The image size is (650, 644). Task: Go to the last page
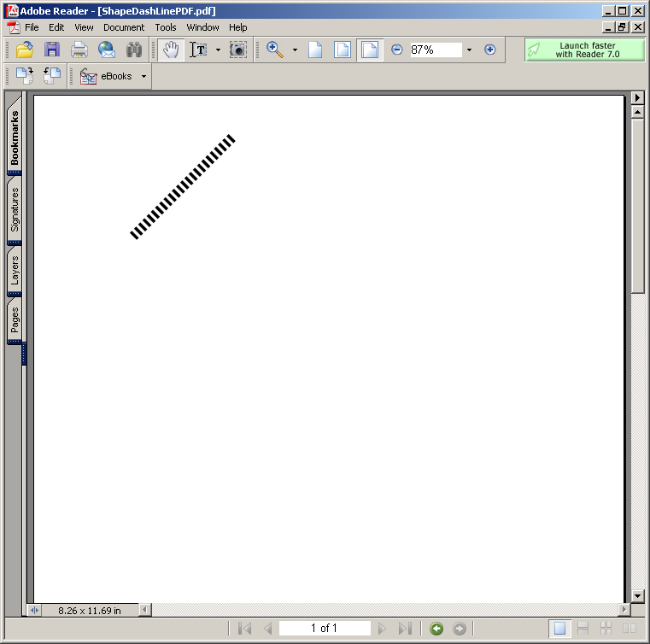405,629
